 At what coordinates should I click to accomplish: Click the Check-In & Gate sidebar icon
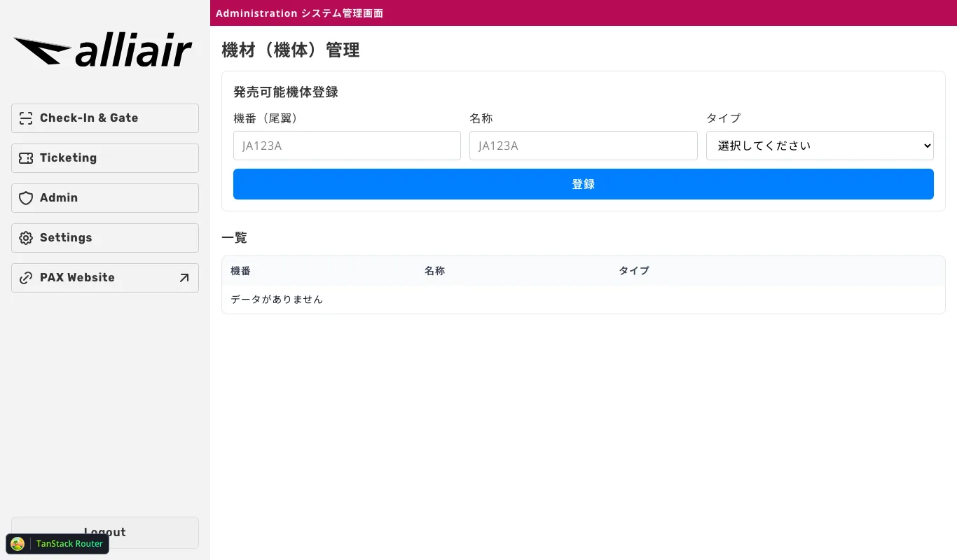pyautogui.click(x=26, y=118)
